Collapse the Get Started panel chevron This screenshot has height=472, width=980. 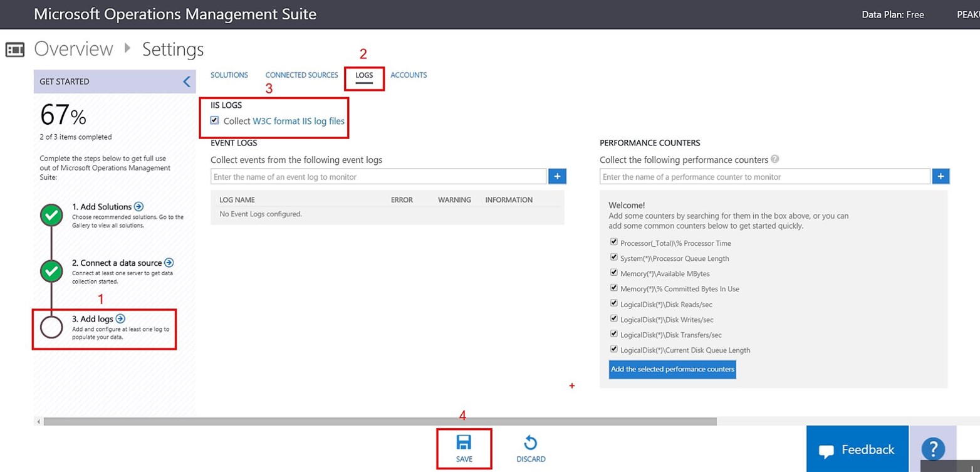pyautogui.click(x=186, y=81)
